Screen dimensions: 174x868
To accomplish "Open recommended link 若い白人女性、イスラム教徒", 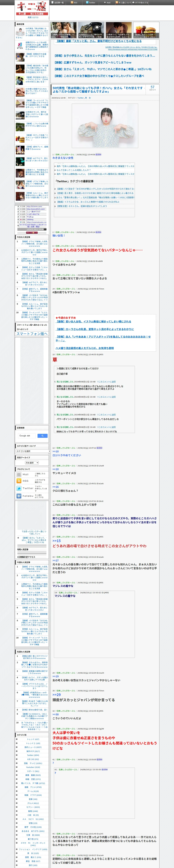I will (93, 321).
